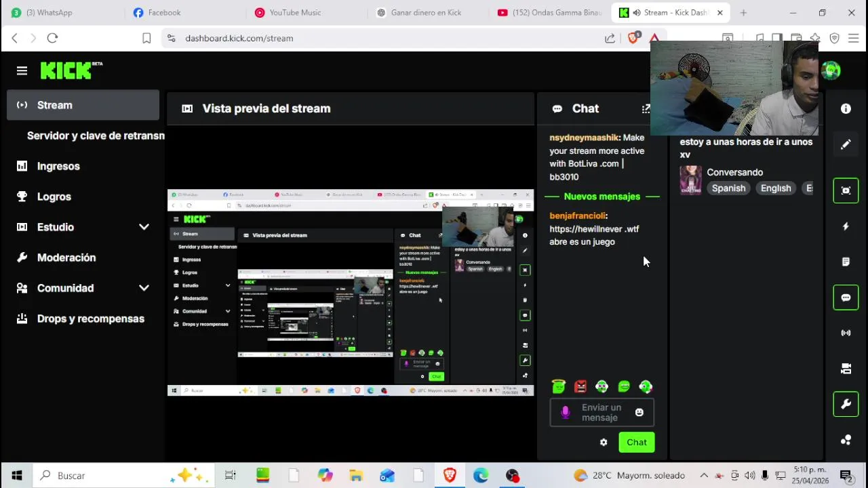The height and width of the screenshot is (488, 868).
Task: Open the emoji picker in message box
Action: [639, 412]
